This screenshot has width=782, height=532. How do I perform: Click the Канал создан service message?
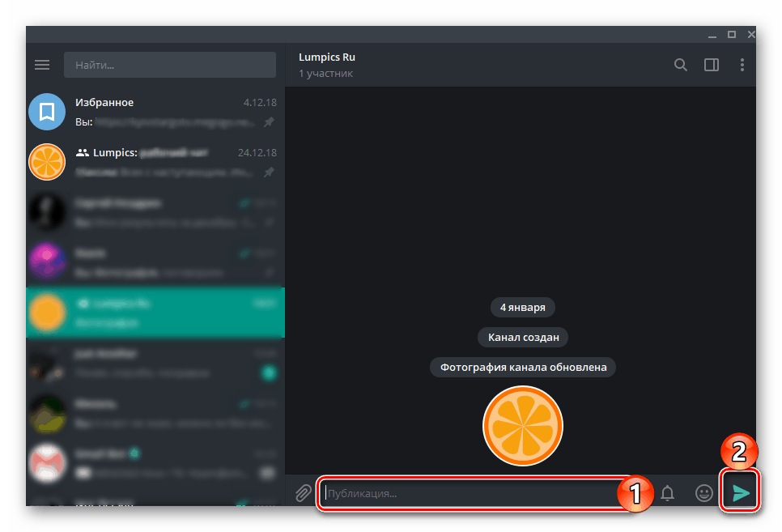[522, 337]
